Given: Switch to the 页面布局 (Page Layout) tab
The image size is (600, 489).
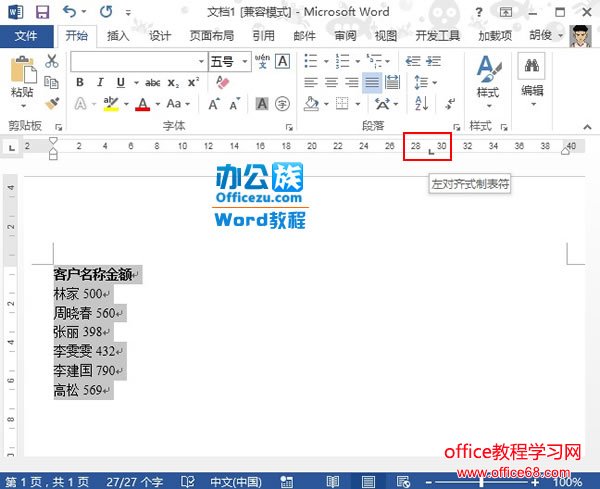Looking at the screenshot, I should click(x=212, y=36).
